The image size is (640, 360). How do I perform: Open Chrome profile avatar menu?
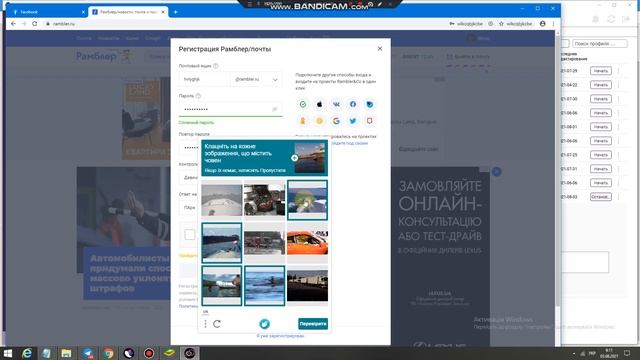(x=542, y=24)
